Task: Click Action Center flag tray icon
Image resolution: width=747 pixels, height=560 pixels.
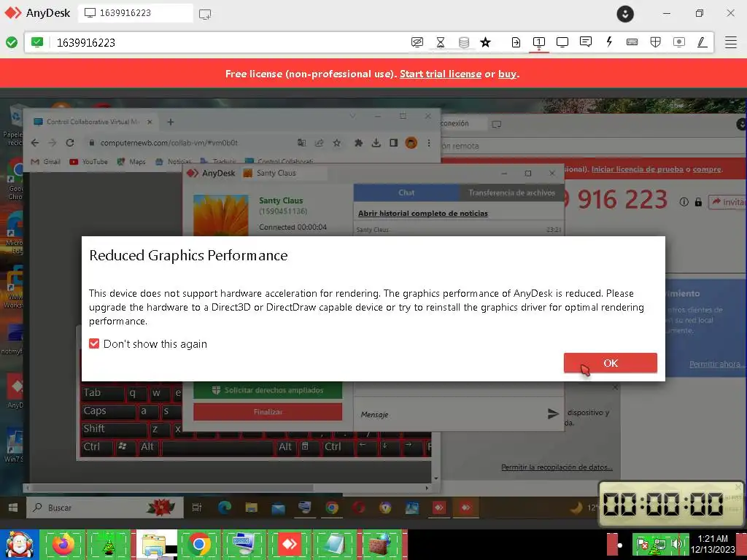Action: click(643, 544)
